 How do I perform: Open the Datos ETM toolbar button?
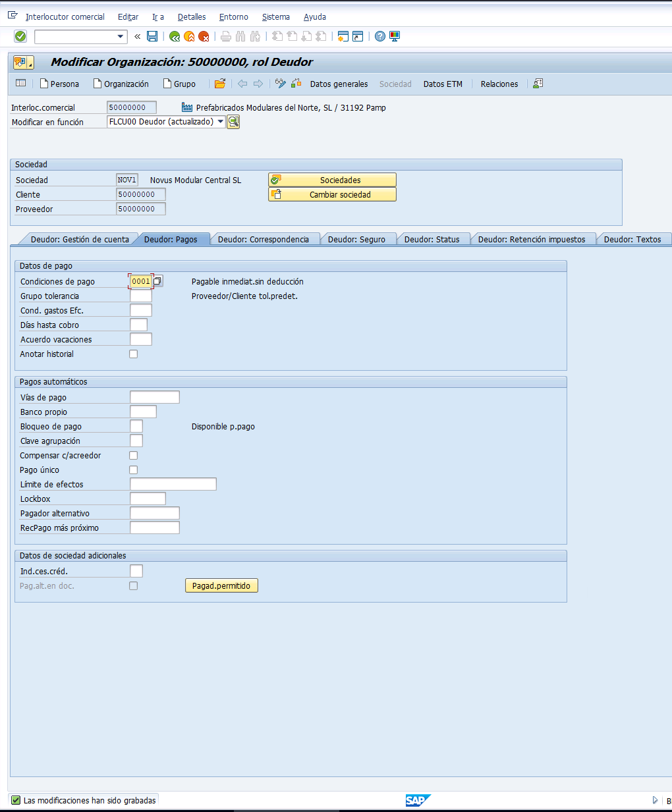coord(443,84)
